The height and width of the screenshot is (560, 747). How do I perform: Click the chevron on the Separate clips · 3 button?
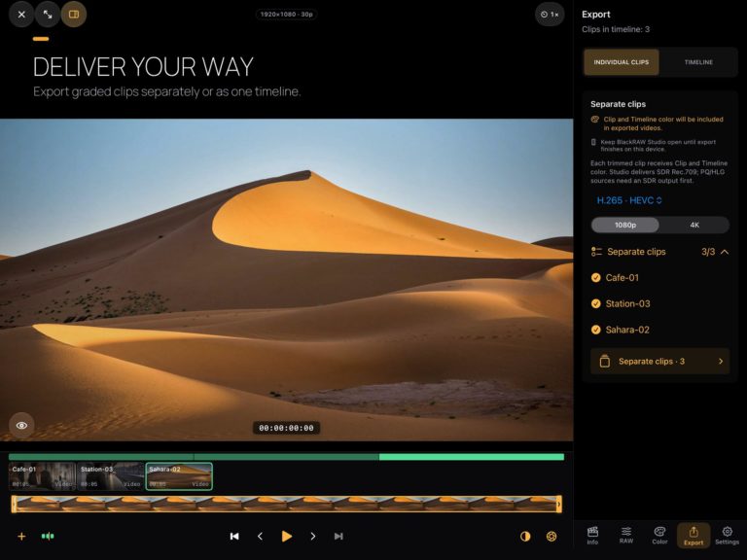tap(721, 362)
